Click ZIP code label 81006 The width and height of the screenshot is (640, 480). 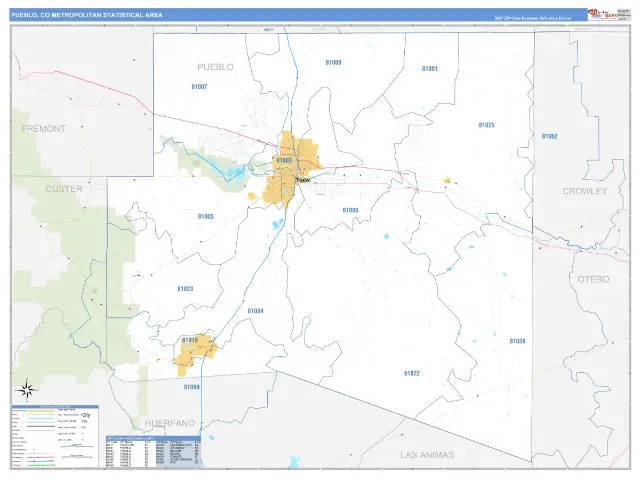(350, 210)
